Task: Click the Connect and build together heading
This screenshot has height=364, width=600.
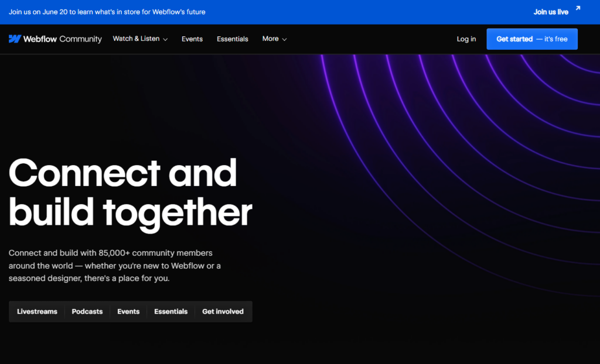Action: pyautogui.click(x=129, y=192)
